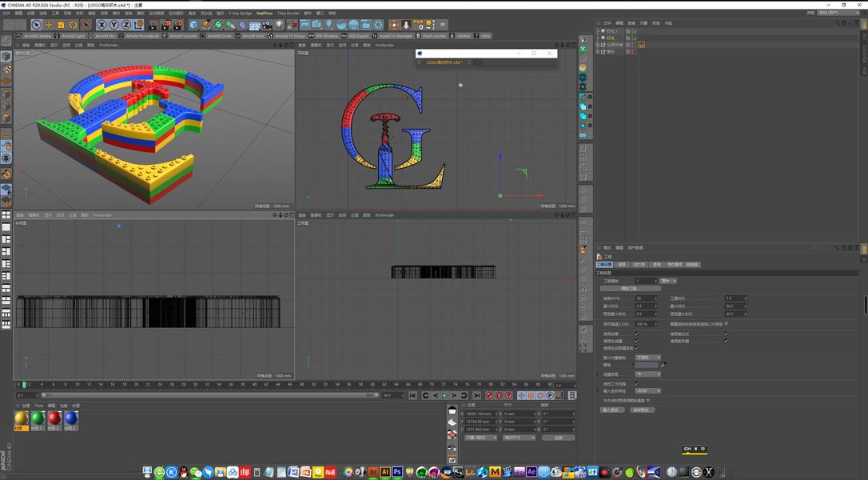Toggle the Y axis lock
Screen dimensions: 868x480
coord(113,24)
